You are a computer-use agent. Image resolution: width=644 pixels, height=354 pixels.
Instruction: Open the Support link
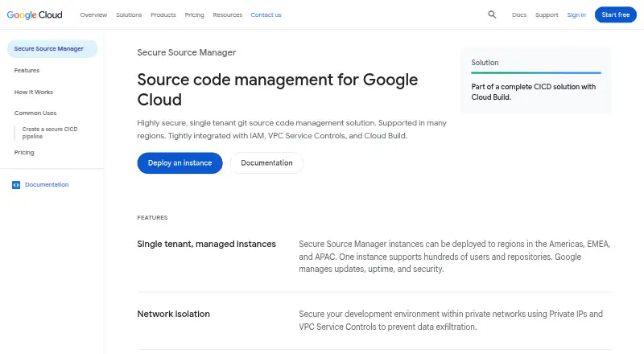(x=547, y=14)
